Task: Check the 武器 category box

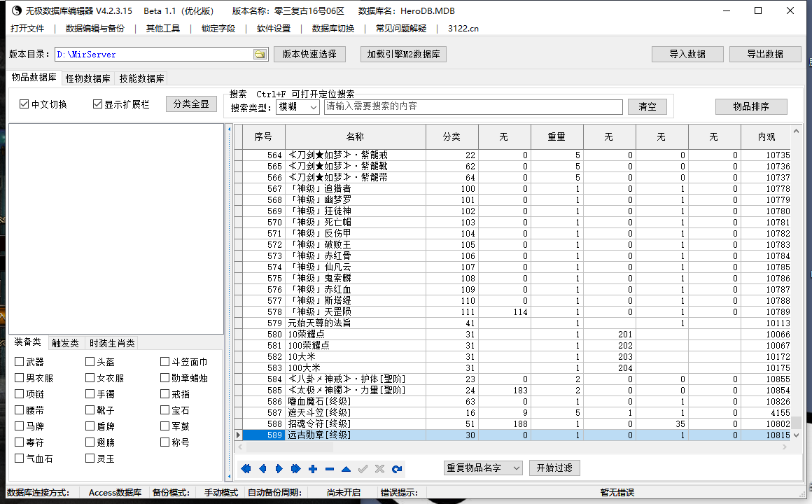Action: (x=19, y=362)
